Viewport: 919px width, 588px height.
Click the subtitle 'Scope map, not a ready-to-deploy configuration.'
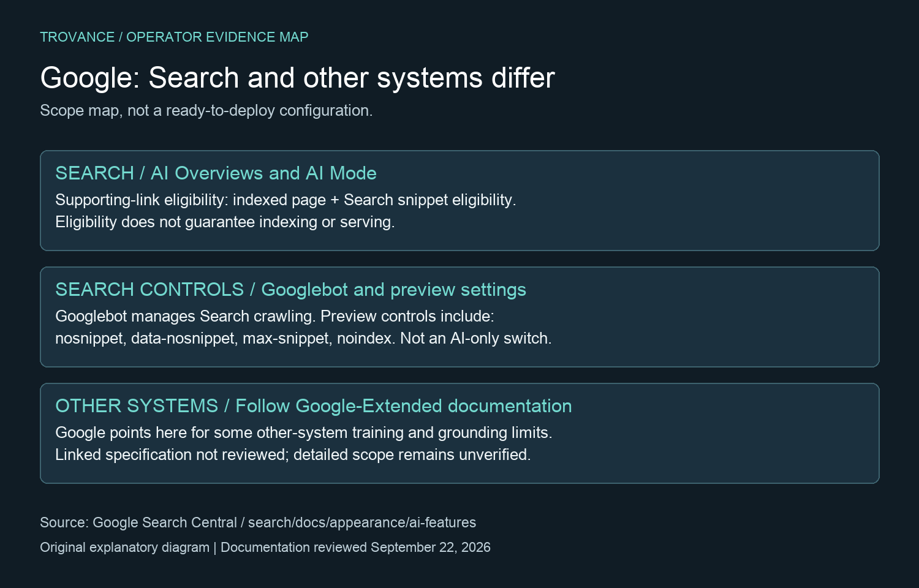206,111
